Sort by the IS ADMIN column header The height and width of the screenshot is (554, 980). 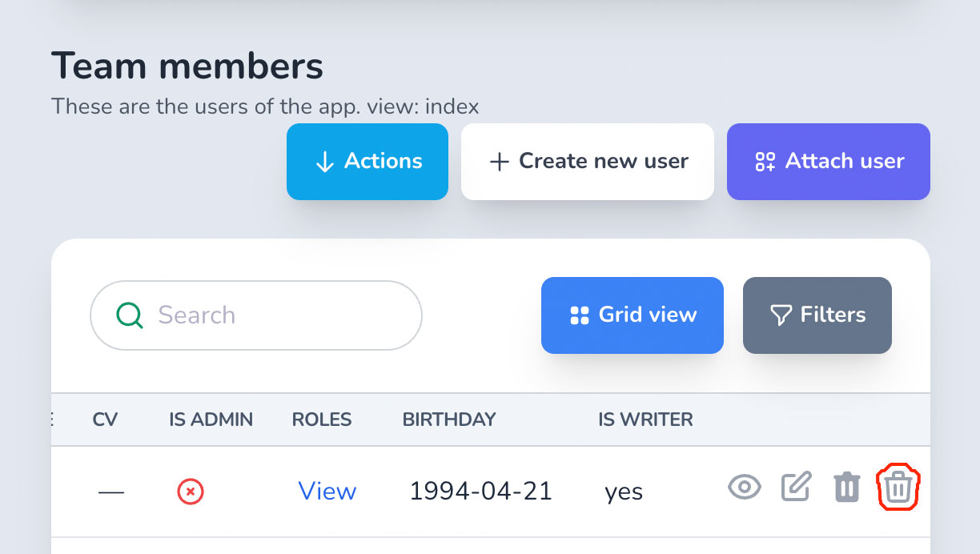[x=211, y=420]
